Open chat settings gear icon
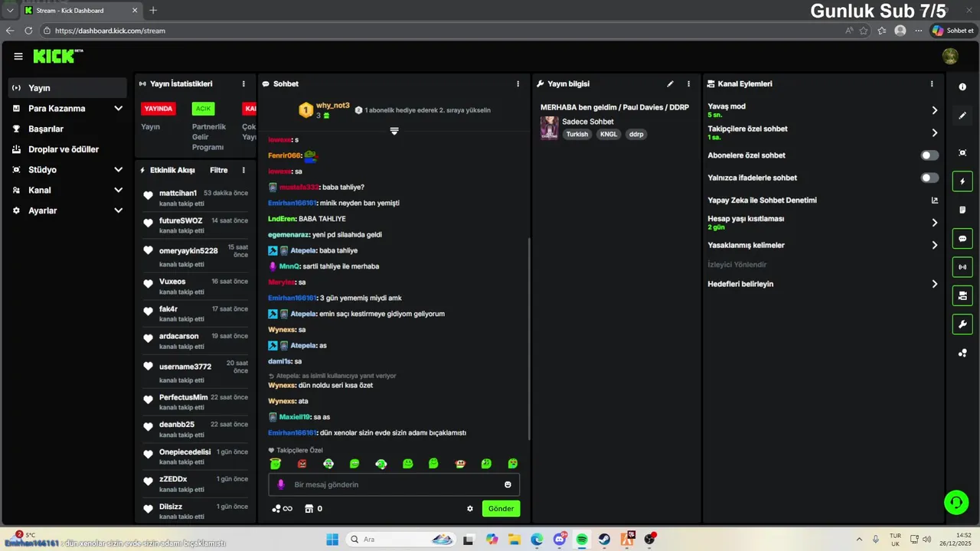Viewport: 980px width, 551px height. pos(470,509)
